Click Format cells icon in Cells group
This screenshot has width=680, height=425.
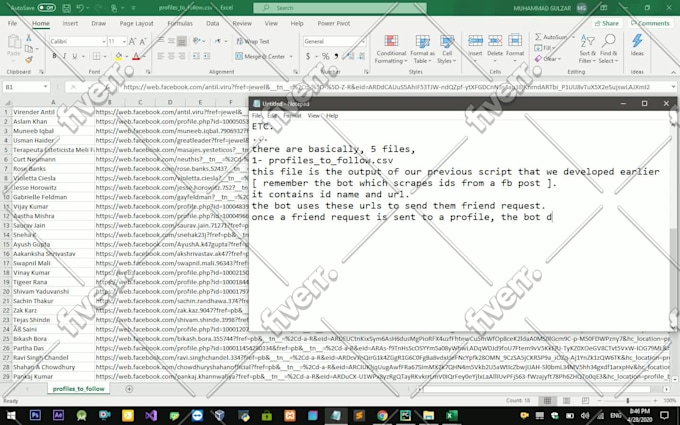[515, 41]
